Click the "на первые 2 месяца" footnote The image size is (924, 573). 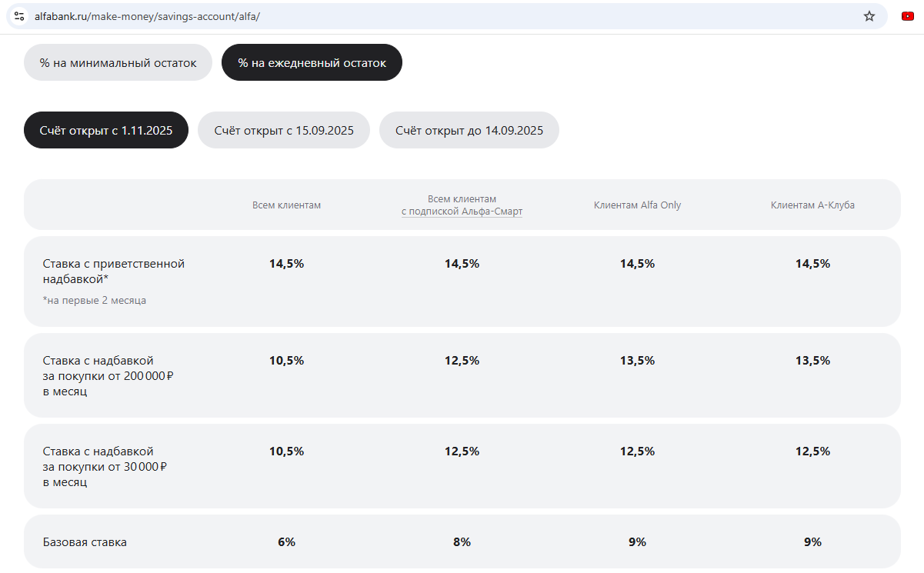click(x=95, y=301)
